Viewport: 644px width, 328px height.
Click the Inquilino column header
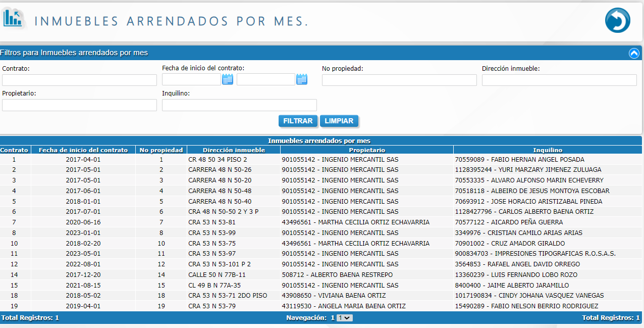pos(548,150)
